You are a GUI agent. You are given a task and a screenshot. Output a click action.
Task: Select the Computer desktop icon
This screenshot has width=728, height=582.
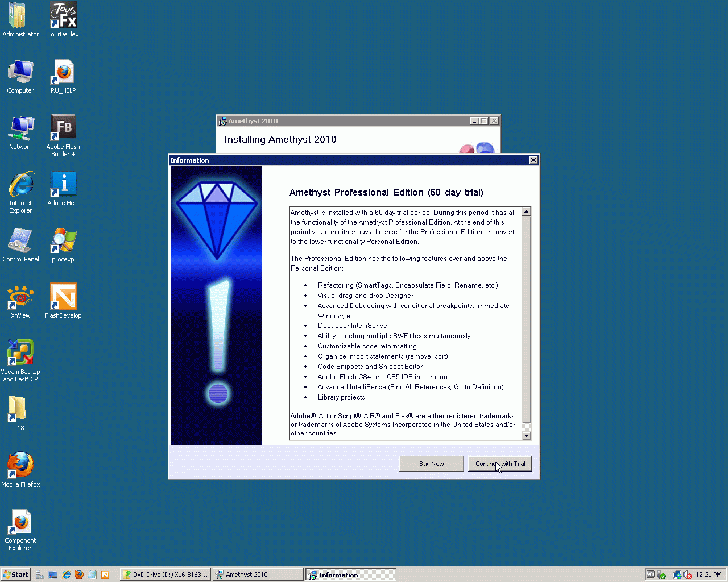20,76
